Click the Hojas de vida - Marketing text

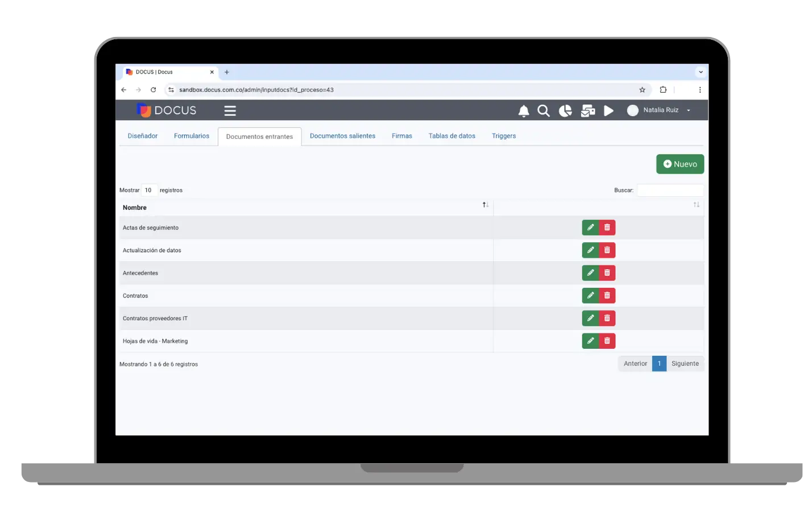point(155,341)
